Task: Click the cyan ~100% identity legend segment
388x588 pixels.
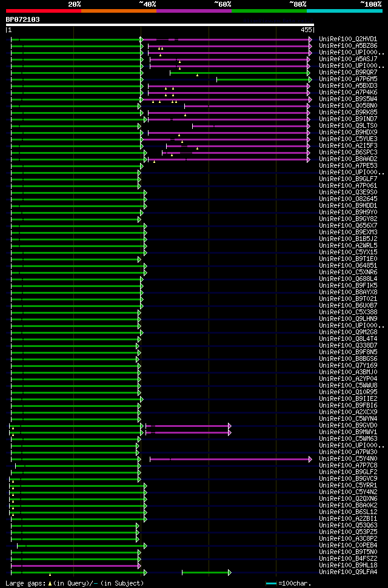Action: coord(344,11)
